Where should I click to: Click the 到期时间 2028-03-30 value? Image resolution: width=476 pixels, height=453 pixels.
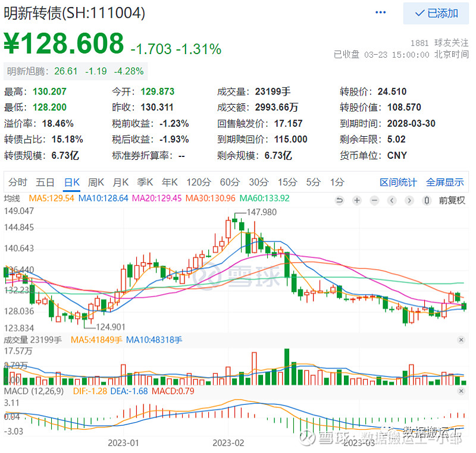click(411, 124)
